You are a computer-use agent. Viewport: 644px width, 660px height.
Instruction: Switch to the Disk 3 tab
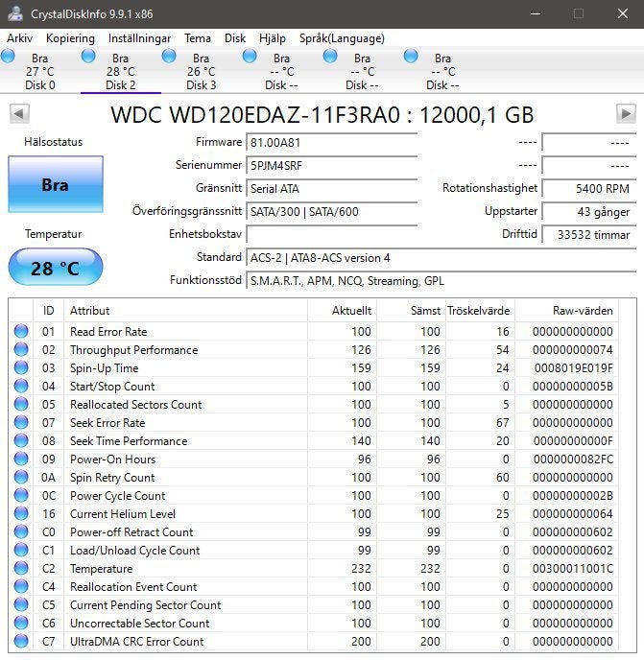(x=201, y=71)
